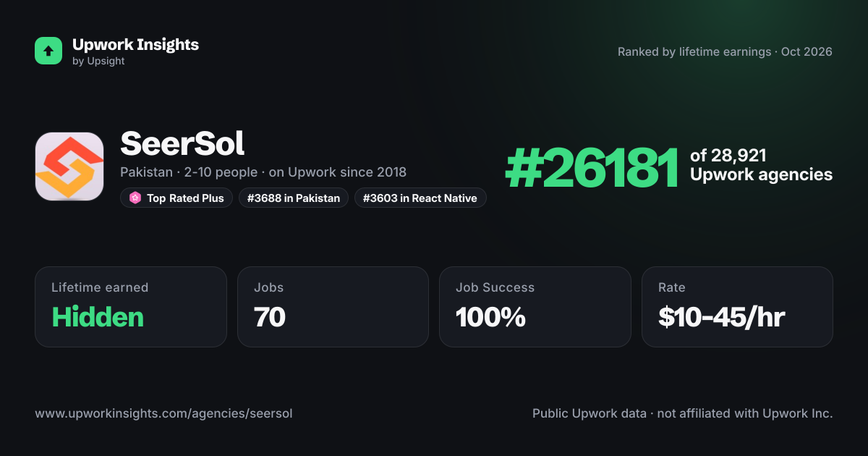Click the 'Ranked by lifetime earnings' text
The width and height of the screenshot is (868, 456).
(x=695, y=52)
